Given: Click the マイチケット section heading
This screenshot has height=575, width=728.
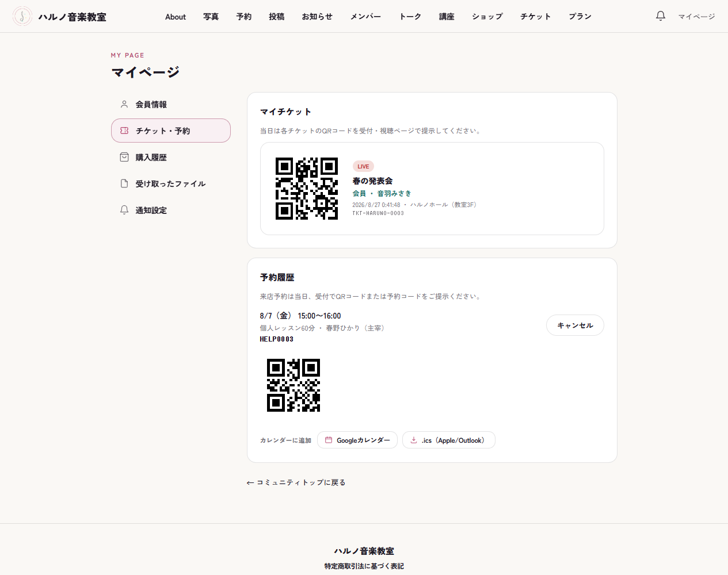Looking at the screenshot, I should [x=286, y=112].
